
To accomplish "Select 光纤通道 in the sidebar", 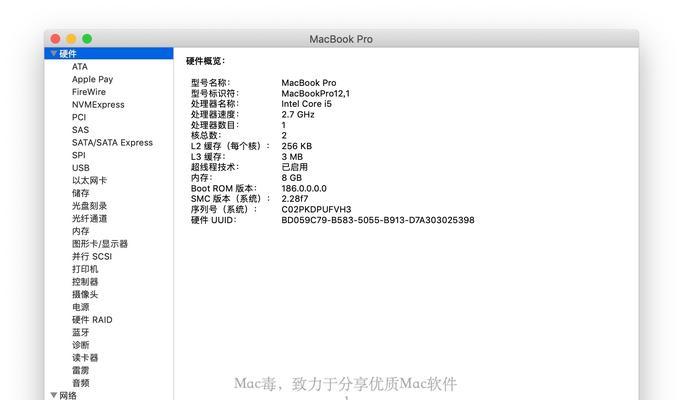I will (89, 218).
